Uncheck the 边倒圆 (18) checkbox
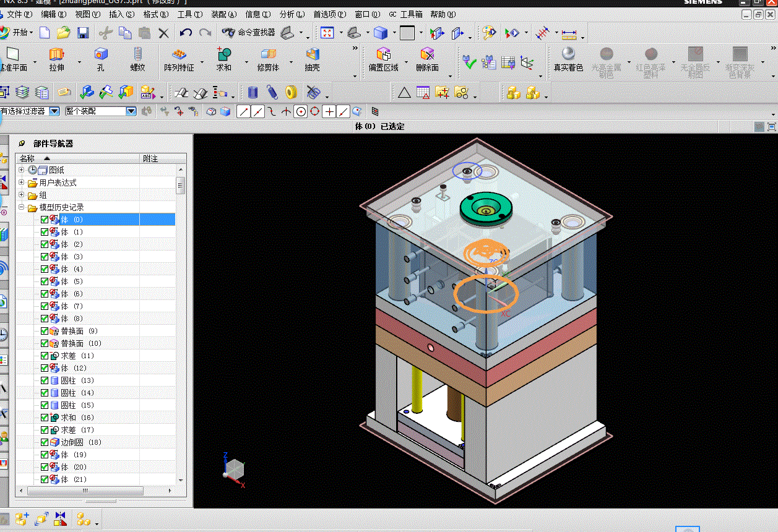 pyautogui.click(x=45, y=442)
